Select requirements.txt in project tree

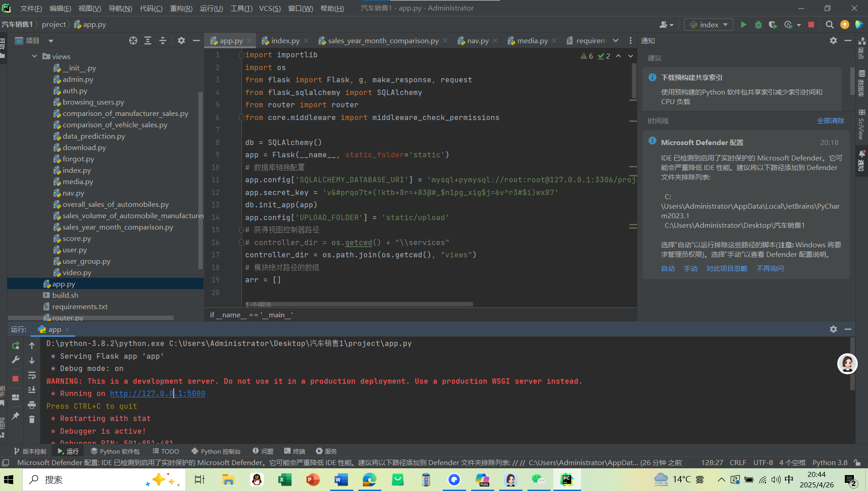[80, 306]
